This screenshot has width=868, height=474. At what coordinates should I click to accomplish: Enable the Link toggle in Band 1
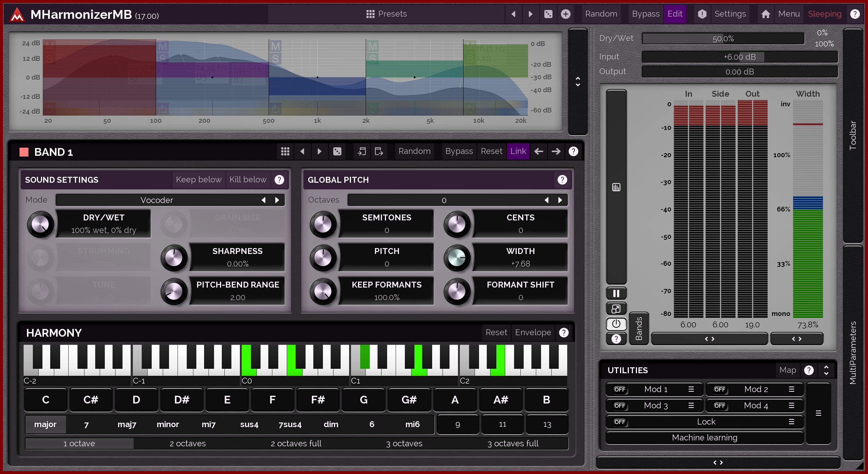518,151
